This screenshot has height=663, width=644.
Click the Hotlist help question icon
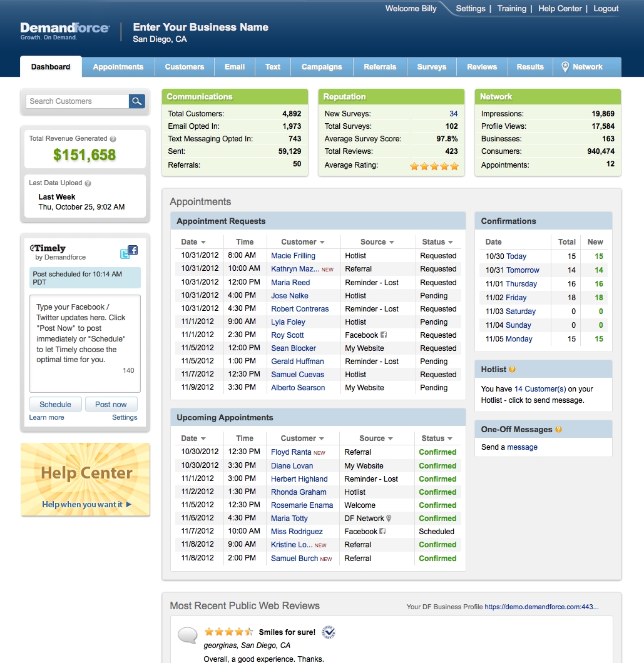click(x=512, y=369)
